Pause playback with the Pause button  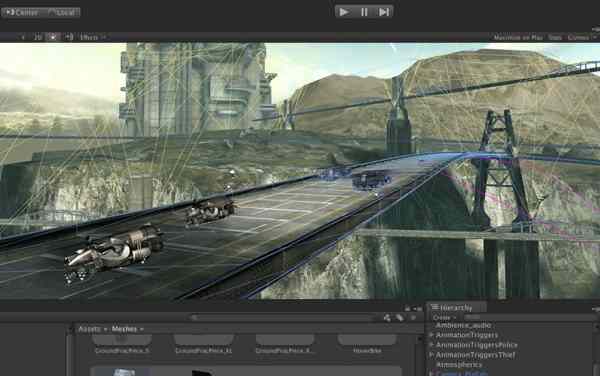point(364,12)
